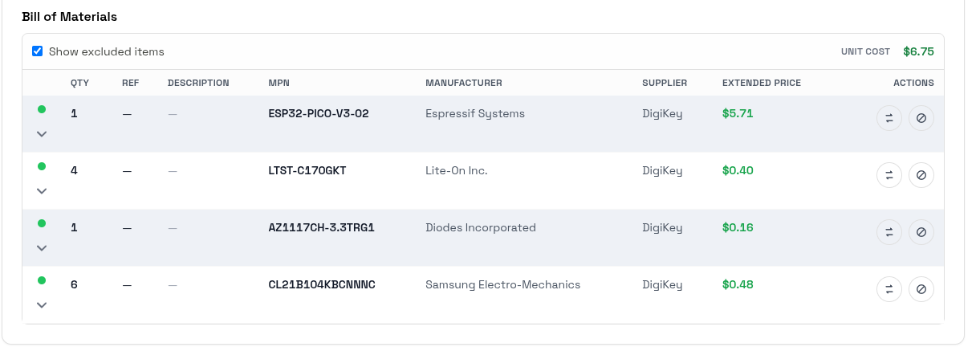This screenshot has width=980, height=347.
Task: Expand the AZ1117CH-3.3TRG1 row chevron
Action: (x=42, y=248)
